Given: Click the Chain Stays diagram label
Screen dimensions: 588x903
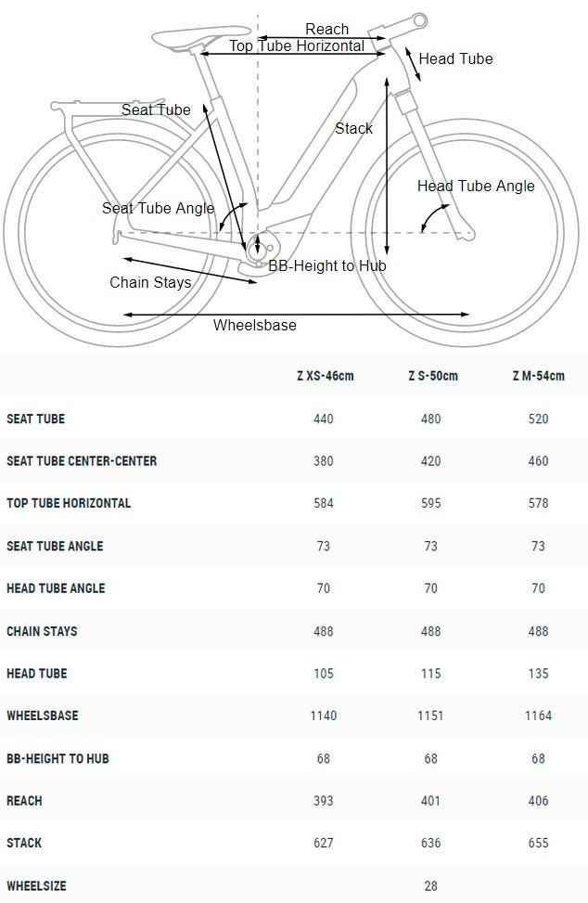Looking at the screenshot, I should click(x=150, y=282).
